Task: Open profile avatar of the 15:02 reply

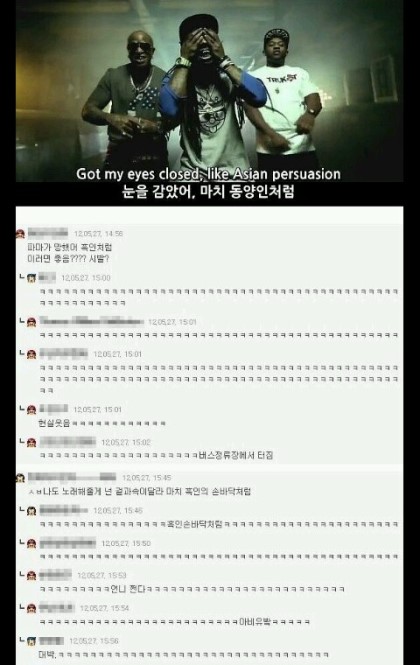Action: (31, 443)
